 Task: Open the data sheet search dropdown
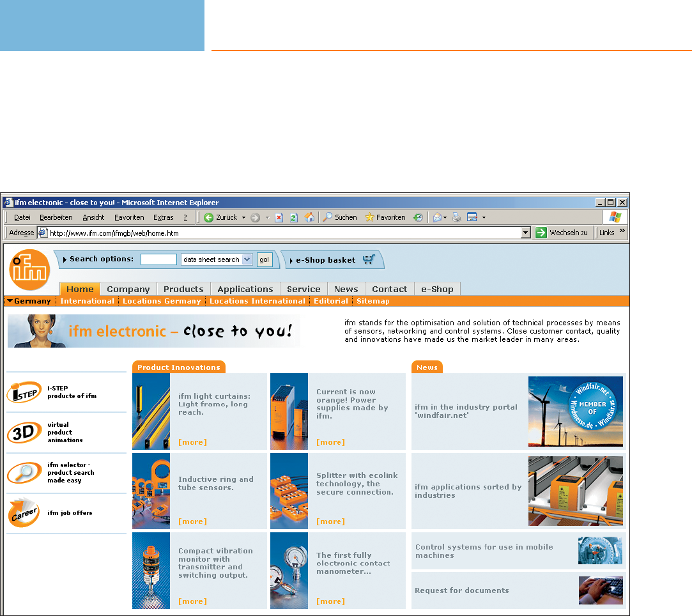pyautogui.click(x=247, y=259)
